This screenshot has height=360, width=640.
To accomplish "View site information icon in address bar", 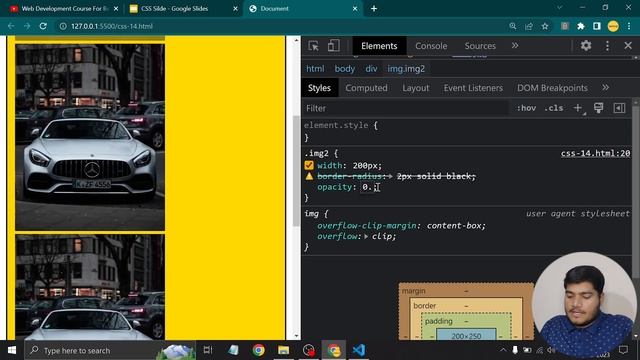I will pyautogui.click(x=63, y=26).
